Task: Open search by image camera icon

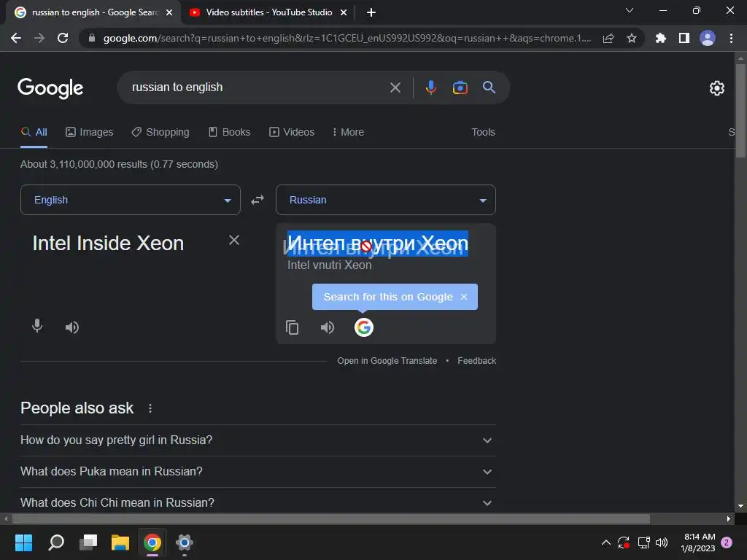Action: (x=460, y=87)
